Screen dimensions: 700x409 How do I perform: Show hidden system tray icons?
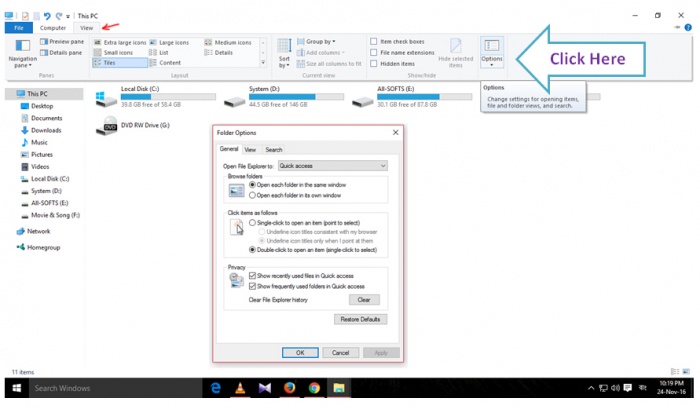pos(591,388)
